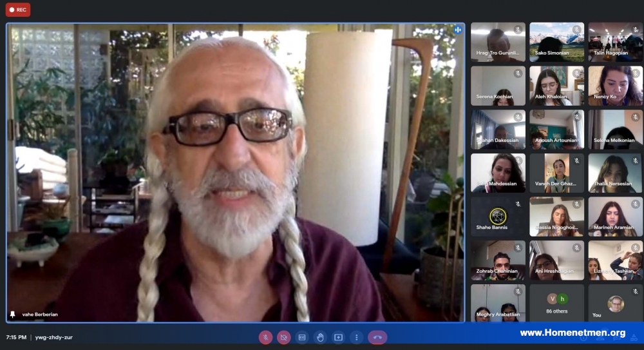The image size is (644, 350).
Task: Open the more options menu
Action: pyautogui.click(x=357, y=337)
